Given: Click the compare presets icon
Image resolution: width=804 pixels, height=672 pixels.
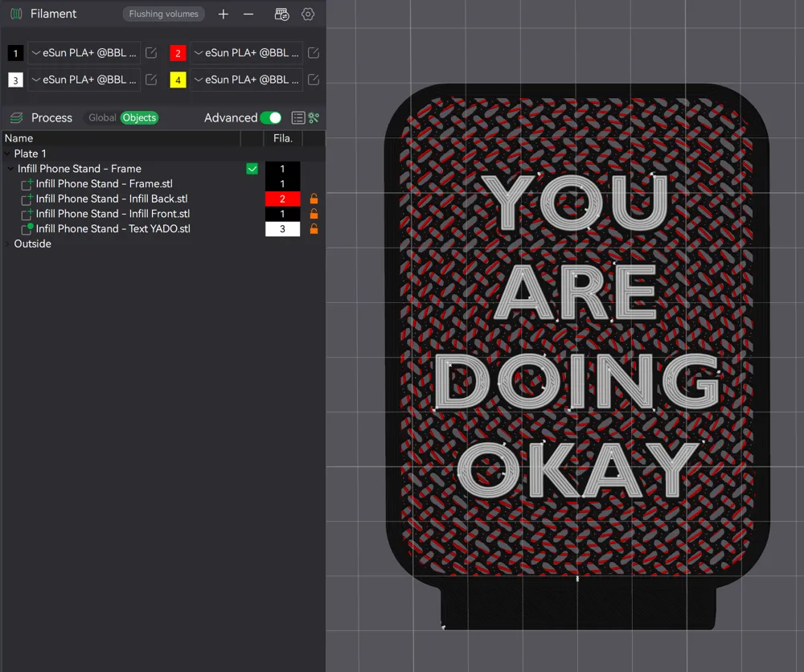Looking at the screenshot, I should 314,118.
